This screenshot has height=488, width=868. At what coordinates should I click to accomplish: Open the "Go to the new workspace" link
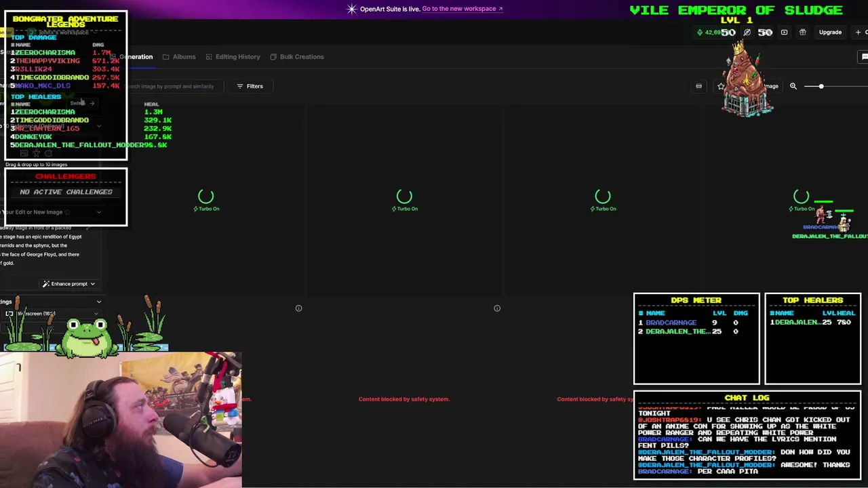pyautogui.click(x=462, y=9)
